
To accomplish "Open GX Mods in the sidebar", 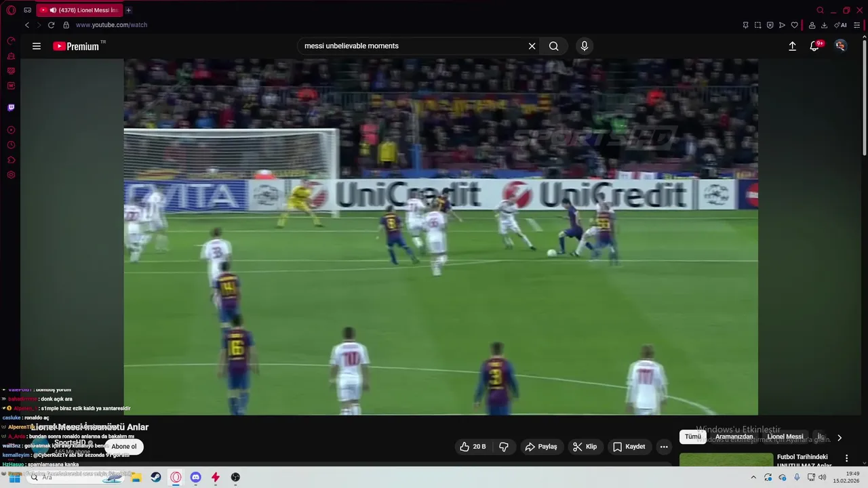I will [11, 86].
